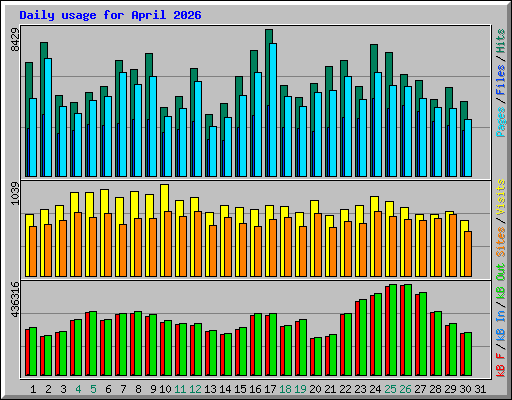Screen dimensions: 512x400
Task: Click day label 20 on x-axis
Action: 315,389
